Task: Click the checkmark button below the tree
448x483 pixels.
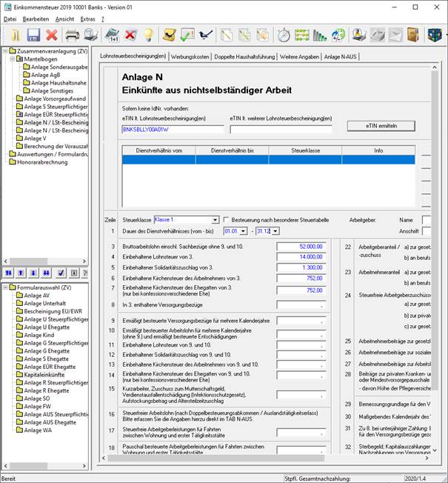Action: pyautogui.click(x=61, y=273)
